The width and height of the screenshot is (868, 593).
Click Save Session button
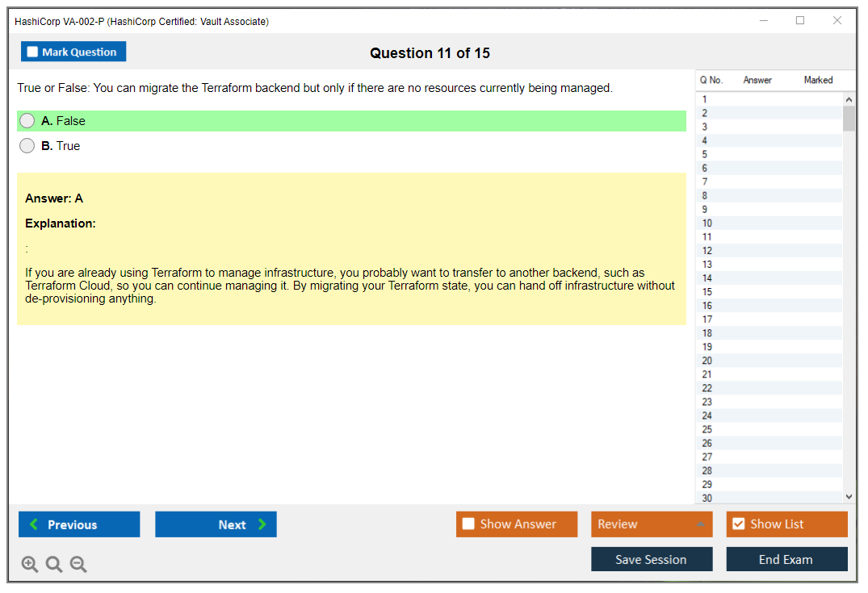(x=651, y=560)
